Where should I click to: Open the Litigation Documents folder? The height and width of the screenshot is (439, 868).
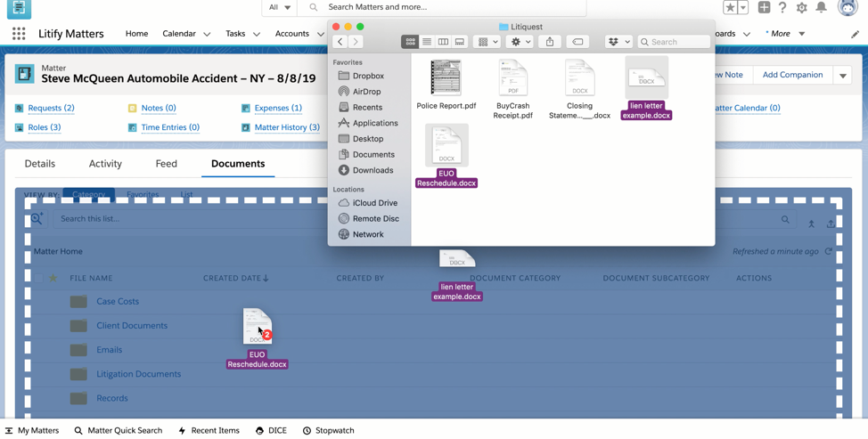[x=138, y=374]
